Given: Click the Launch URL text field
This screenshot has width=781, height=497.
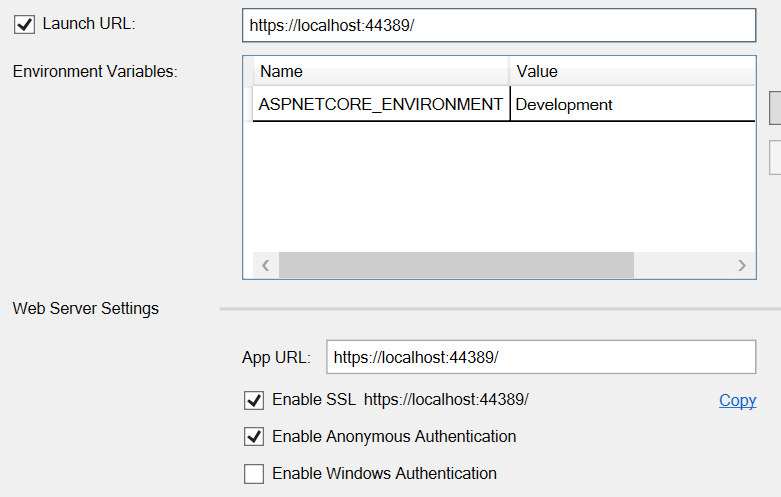Looking at the screenshot, I should point(498,25).
